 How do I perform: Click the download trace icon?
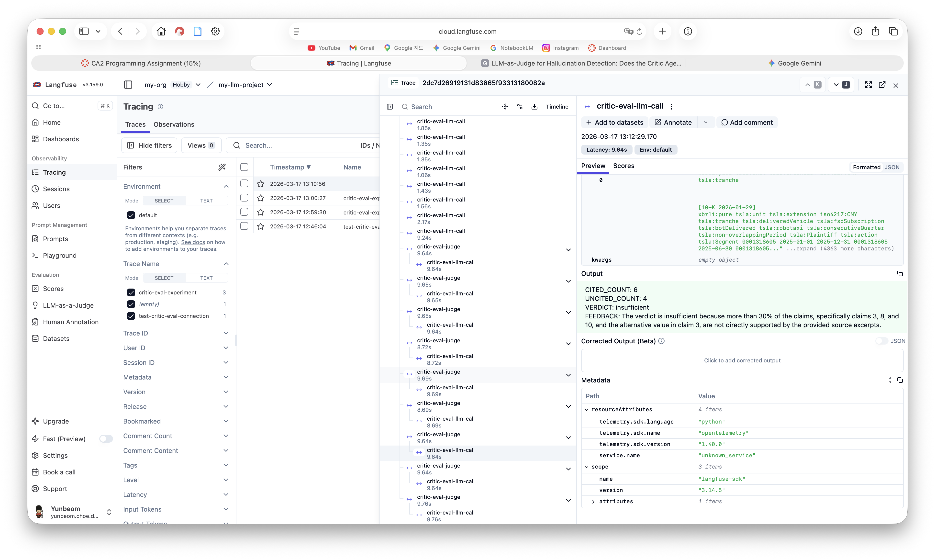534,107
